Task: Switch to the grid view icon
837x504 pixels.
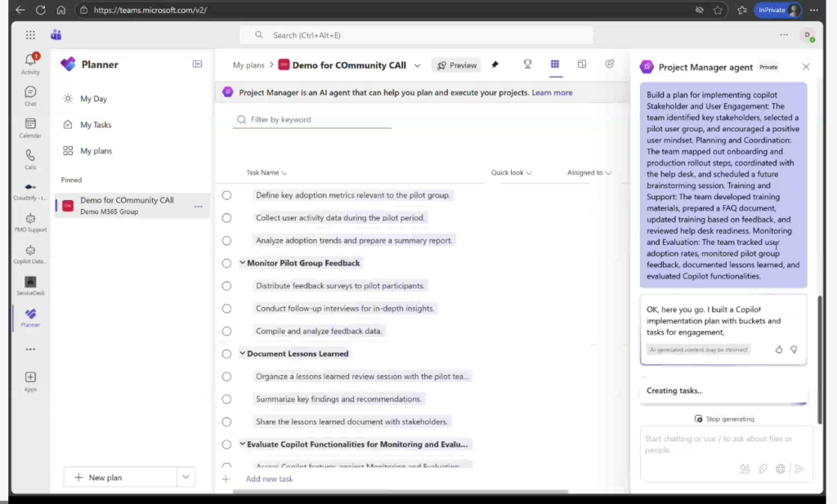Action: 555,65
